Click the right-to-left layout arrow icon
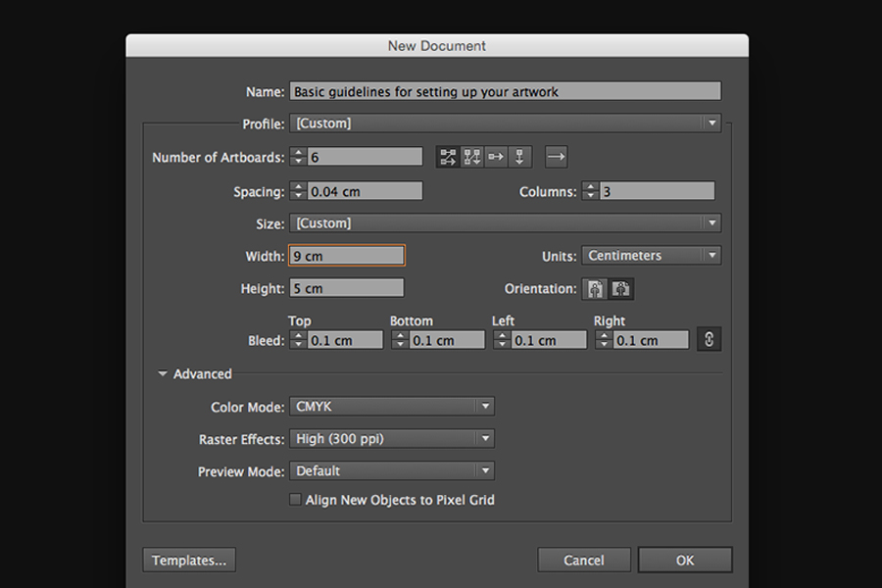Viewport: 882px width, 588px height. click(555, 156)
